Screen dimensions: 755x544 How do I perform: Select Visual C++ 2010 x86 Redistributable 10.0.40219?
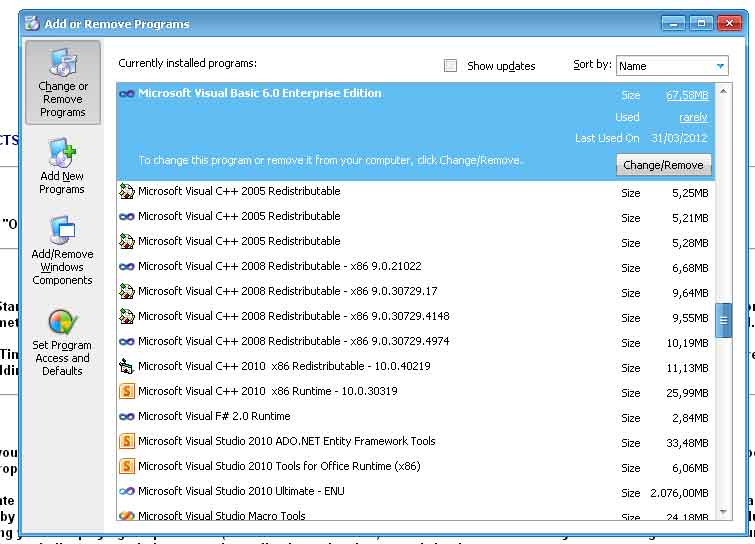click(416, 367)
